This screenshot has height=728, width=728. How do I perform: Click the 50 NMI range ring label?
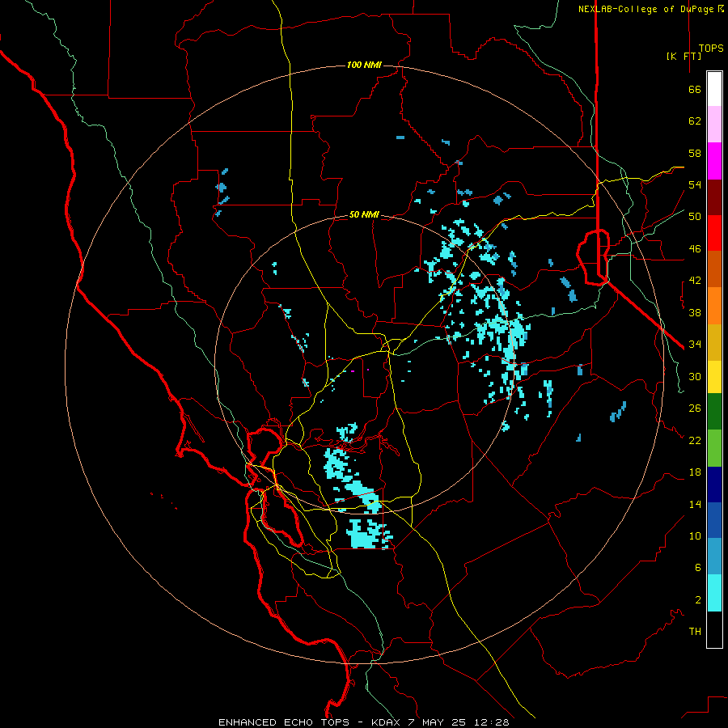[x=364, y=214]
